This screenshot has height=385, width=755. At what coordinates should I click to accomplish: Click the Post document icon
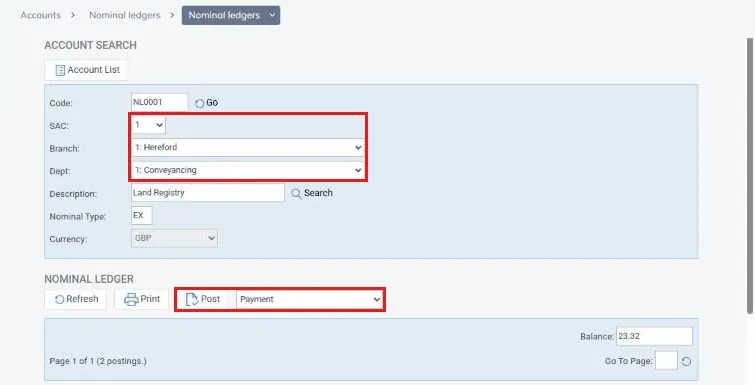pos(192,299)
